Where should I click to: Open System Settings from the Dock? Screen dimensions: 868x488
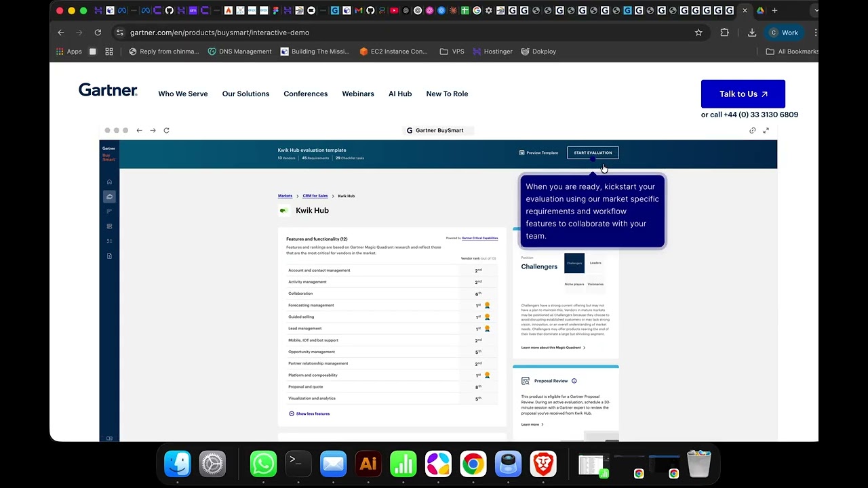(212, 464)
